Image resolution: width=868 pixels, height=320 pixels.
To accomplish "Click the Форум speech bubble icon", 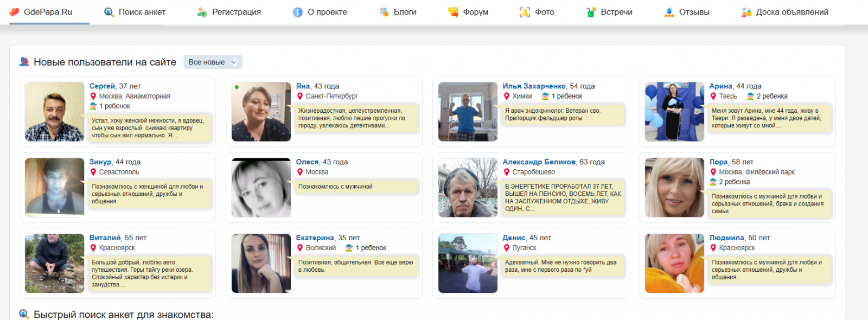I will (x=453, y=12).
